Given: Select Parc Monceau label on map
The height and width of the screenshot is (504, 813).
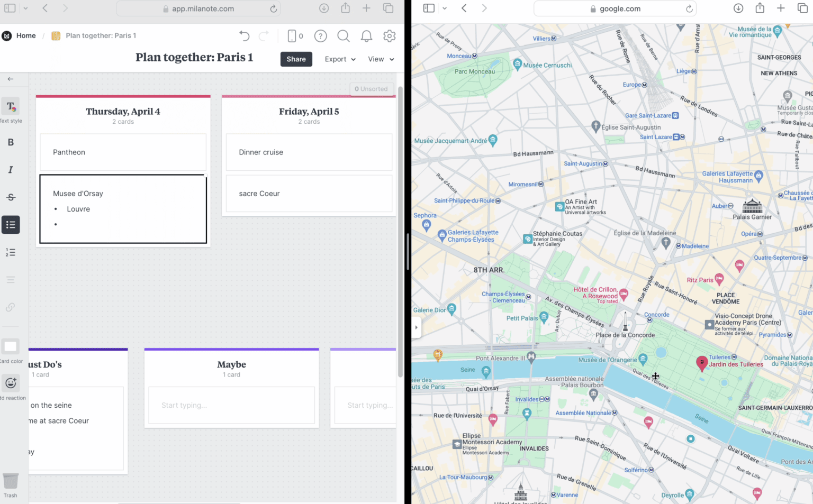Looking at the screenshot, I should coord(475,71).
